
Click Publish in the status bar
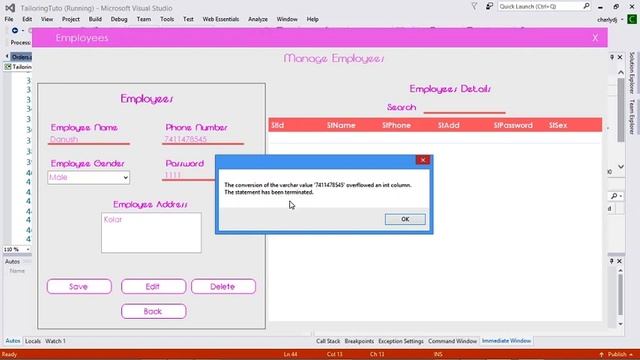pyautogui.click(x=616, y=354)
